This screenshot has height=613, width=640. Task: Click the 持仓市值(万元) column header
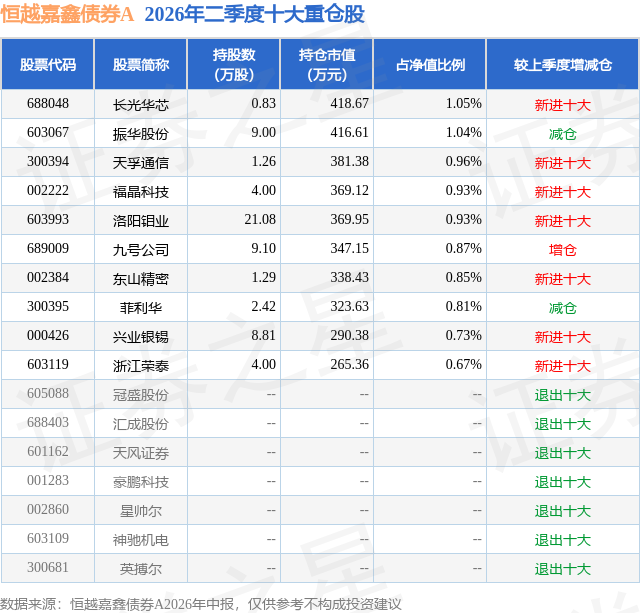(327, 64)
